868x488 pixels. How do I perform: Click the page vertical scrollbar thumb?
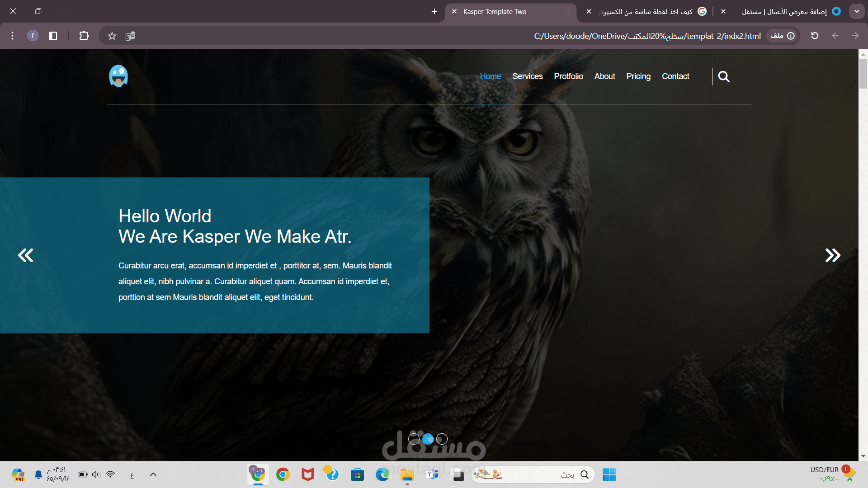click(x=863, y=73)
